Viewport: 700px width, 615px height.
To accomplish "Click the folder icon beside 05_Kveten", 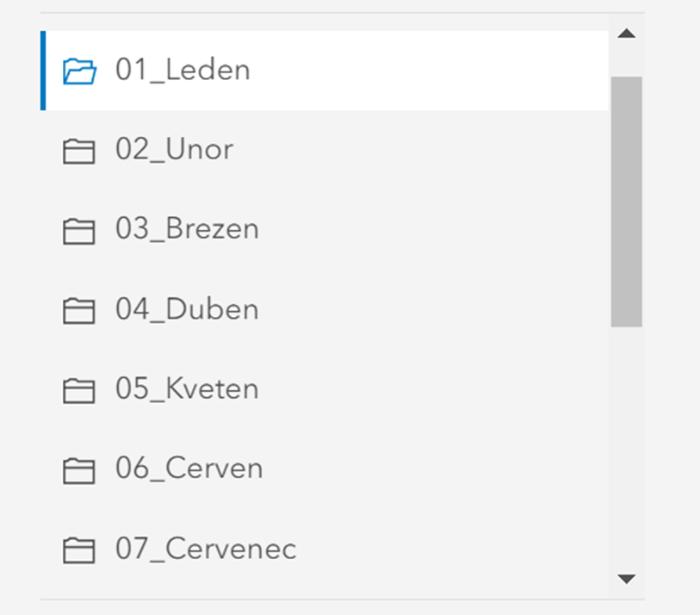I will click(x=79, y=391).
